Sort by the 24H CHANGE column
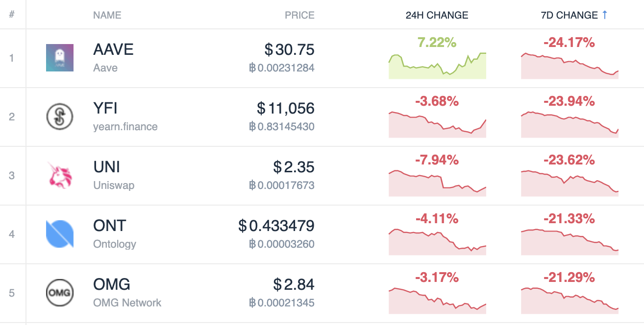644x325 pixels. tap(437, 15)
